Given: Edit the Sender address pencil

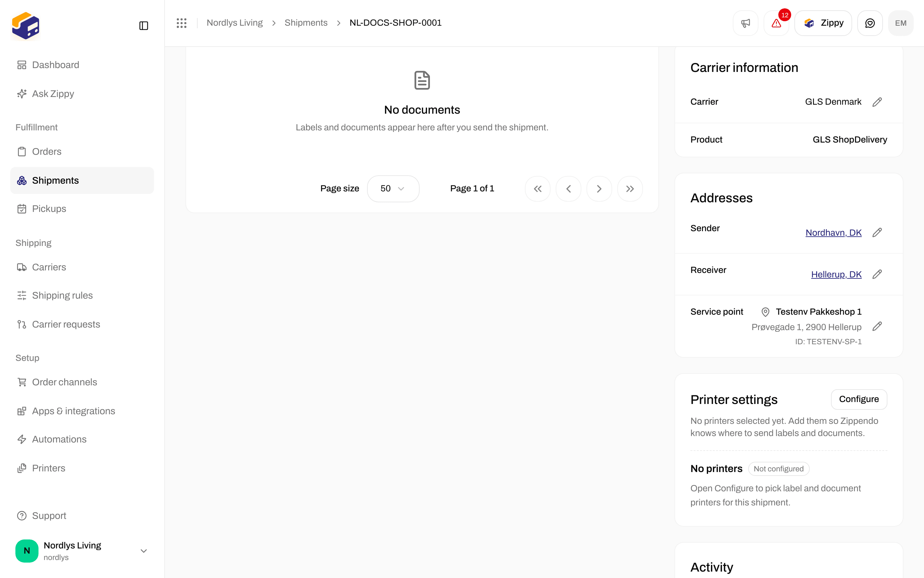Looking at the screenshot, I should [x=877, y=232].
